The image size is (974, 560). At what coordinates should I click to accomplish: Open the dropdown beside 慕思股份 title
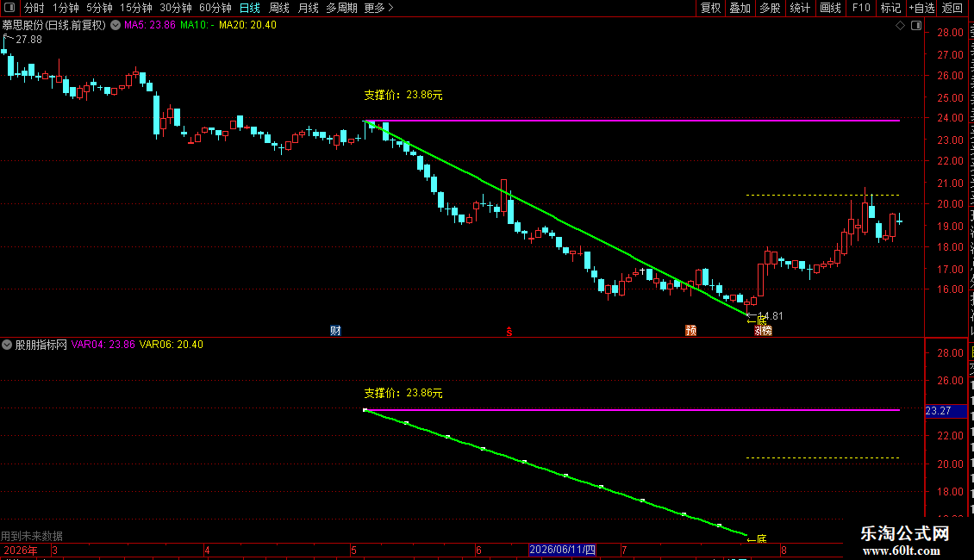(116, 26)
